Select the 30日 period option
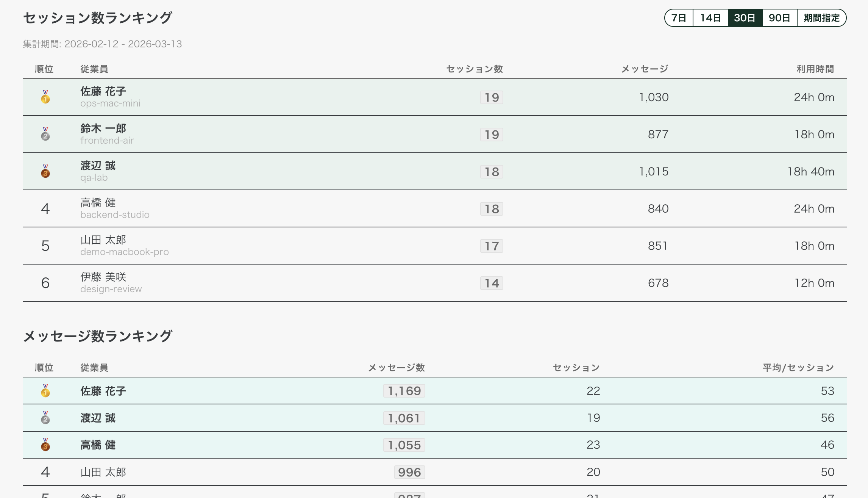868x498 pixels. (x=745, y=18)
